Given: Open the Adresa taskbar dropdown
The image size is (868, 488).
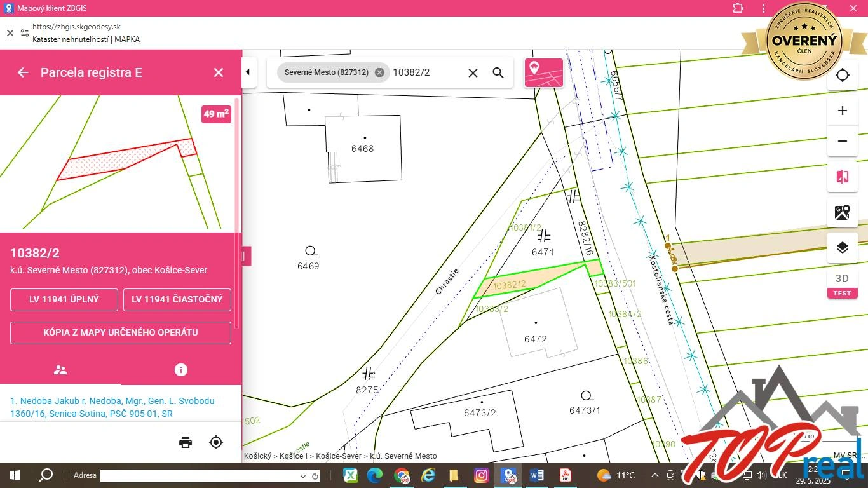Looking at the screenshot, I should pyautogui.click(x=303, y=475).
